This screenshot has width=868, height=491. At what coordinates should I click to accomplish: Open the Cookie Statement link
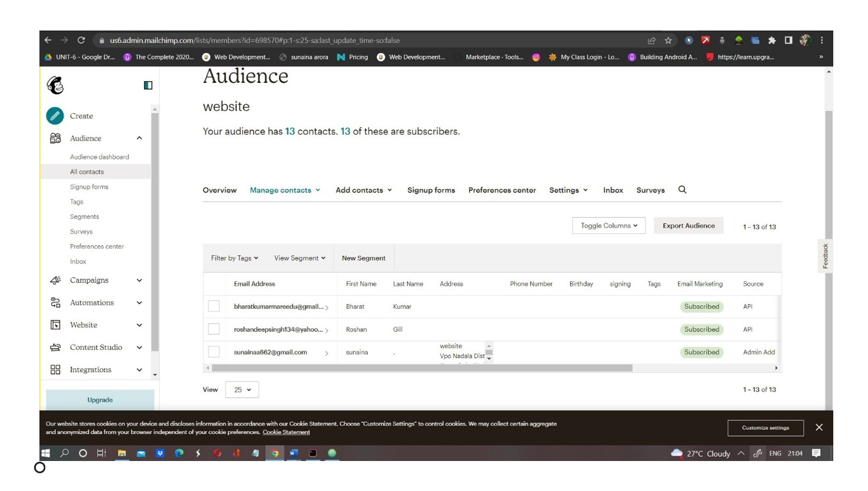coord(286,432)
